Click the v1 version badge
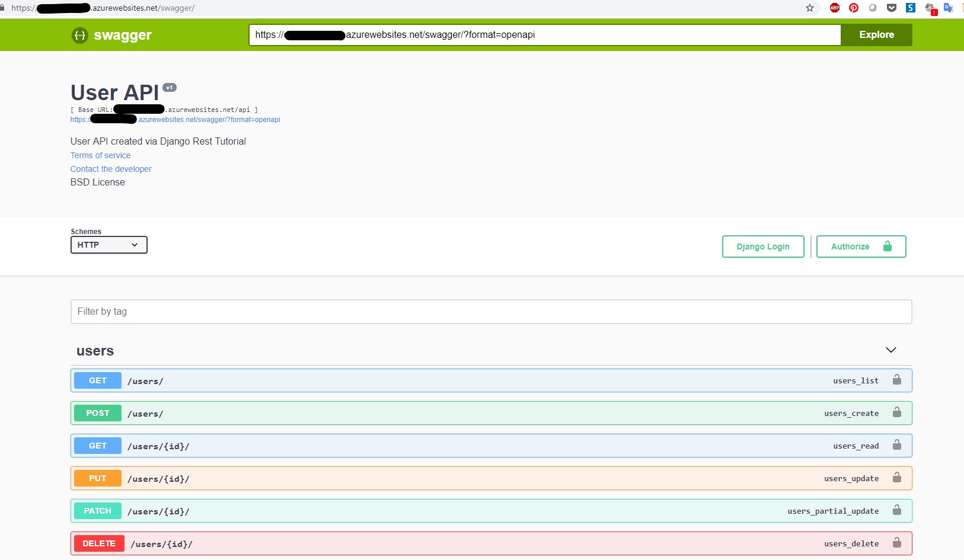 [x=170, y=87]
